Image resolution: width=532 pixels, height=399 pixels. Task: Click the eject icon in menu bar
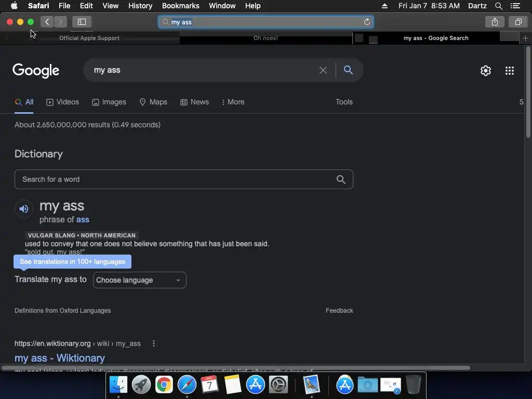(x=384, y=6)
